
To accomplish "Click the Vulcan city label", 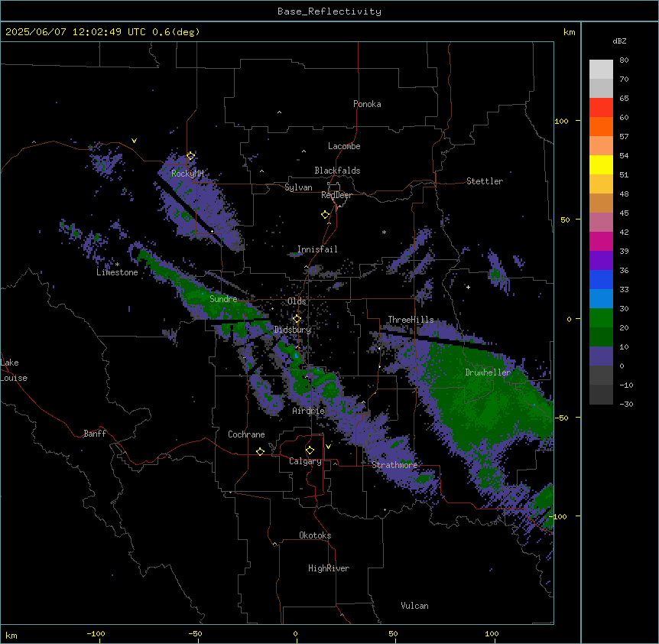I will pyautogui.click(x=414, y=606).
